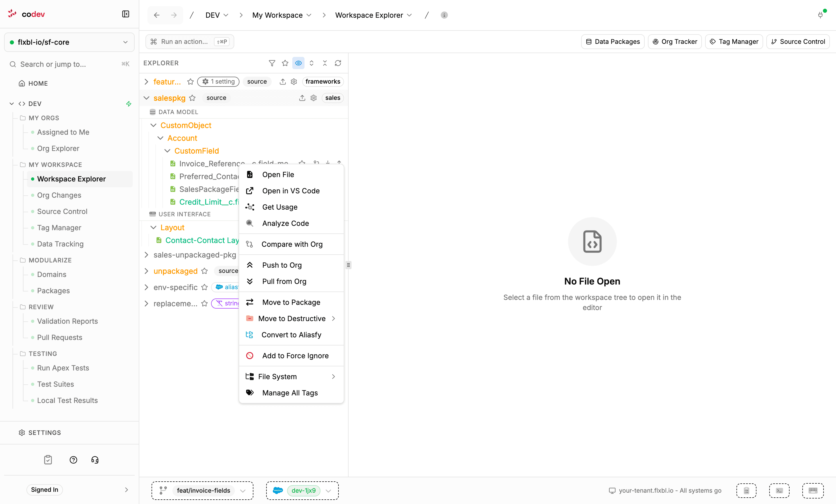Open the Move to Destructive submenu
The image size is (836, 504).
click(291, 318)
